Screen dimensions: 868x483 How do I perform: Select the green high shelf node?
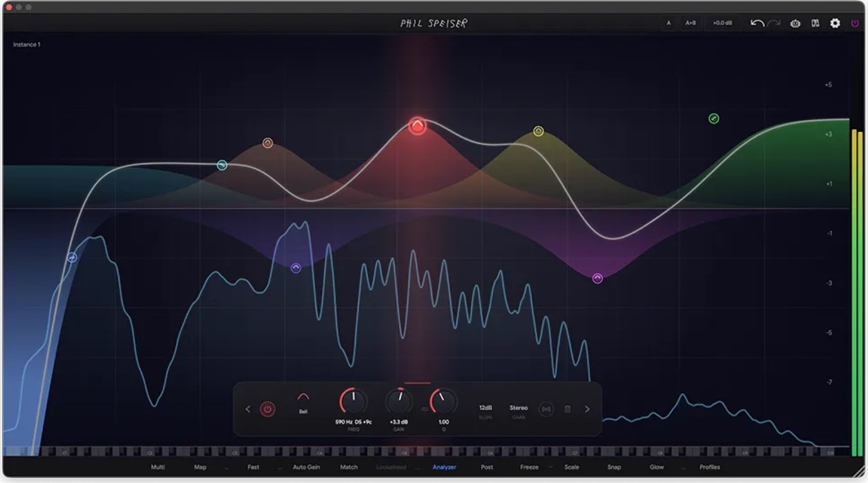pos(714,119)
